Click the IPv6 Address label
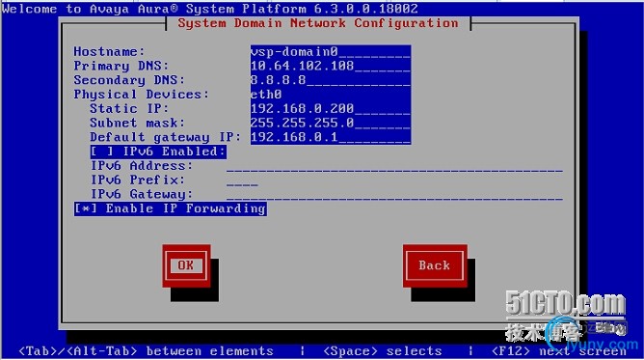Image resolution: width=644 pixels, height=360 pixels. tap(142, 166)
